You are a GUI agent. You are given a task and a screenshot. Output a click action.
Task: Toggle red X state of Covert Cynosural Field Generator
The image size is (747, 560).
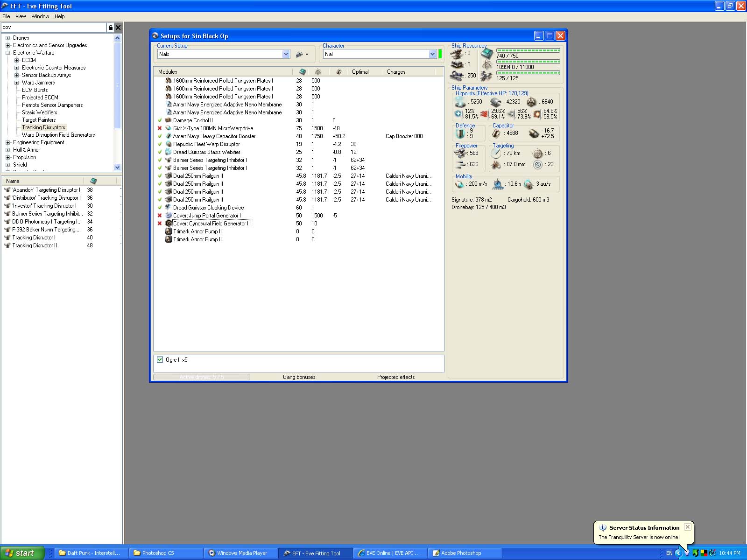160,224
